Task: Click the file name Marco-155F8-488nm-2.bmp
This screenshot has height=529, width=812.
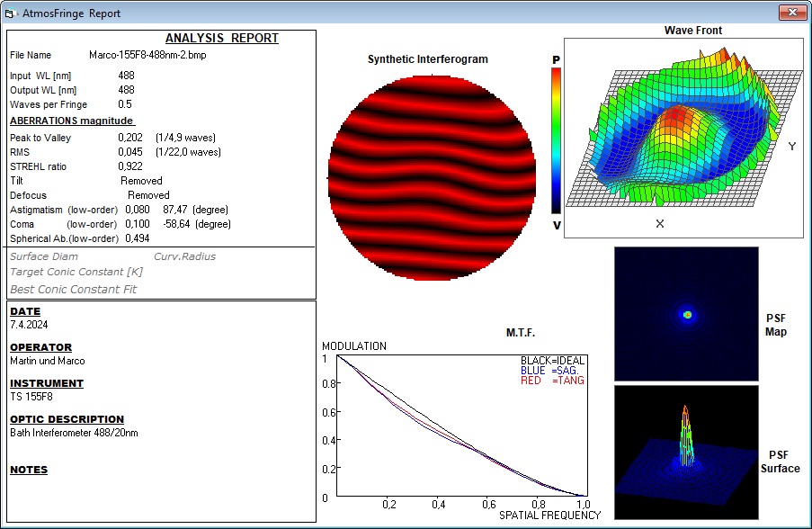Action: point(147,55)
